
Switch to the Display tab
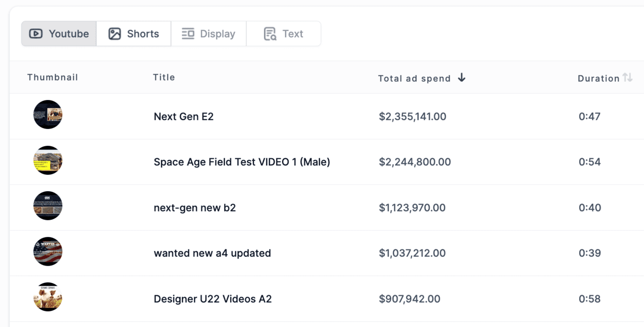pos(208,34)
